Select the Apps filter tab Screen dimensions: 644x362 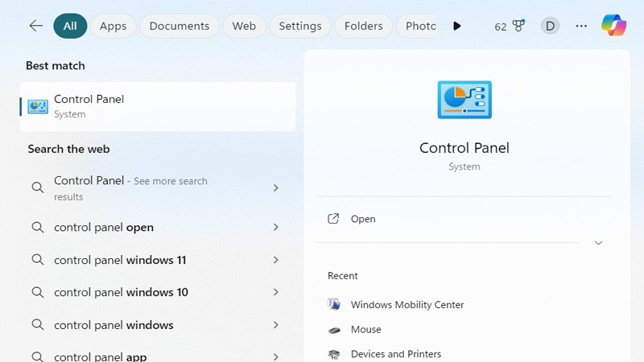tap(113, 26)
